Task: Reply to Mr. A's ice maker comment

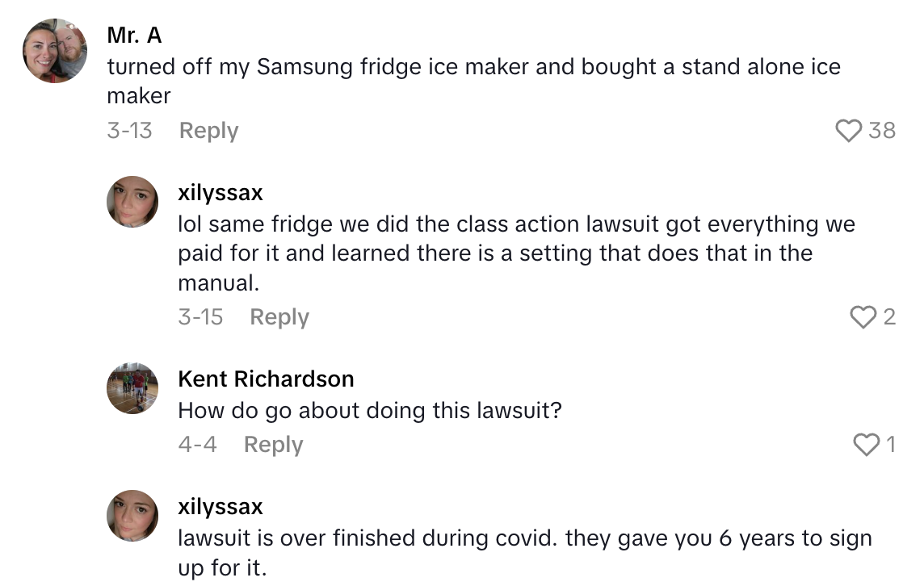Action: pyautogui.click(x=208, y=131)
